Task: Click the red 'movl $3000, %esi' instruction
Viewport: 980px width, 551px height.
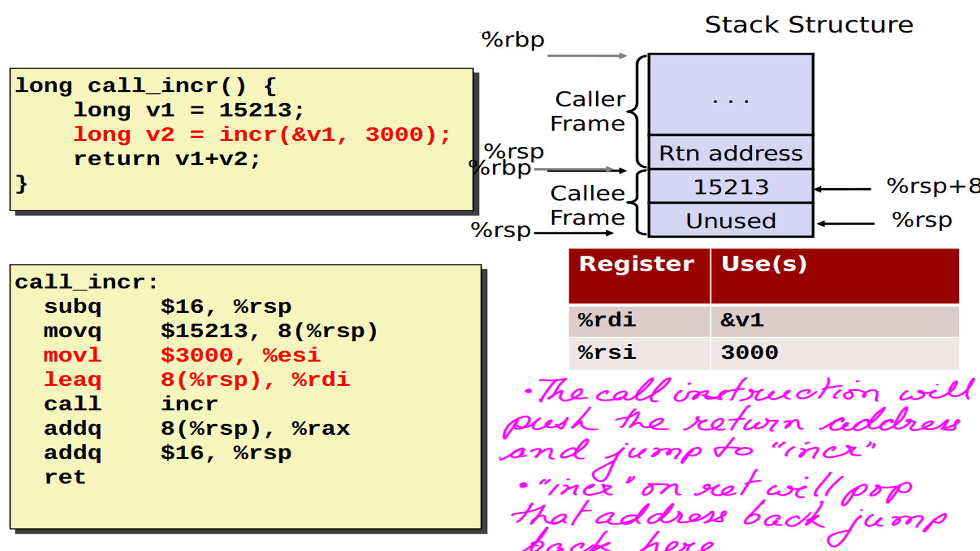Action: click(x=182, y=355)
